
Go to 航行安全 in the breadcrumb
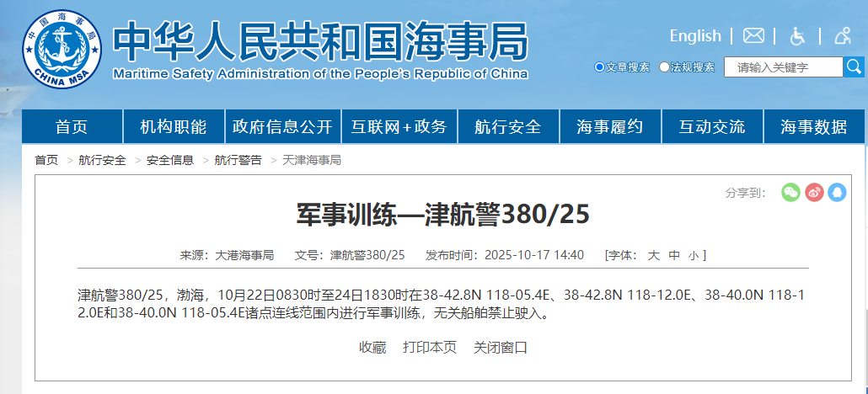pyautogui.click(x=103, y=161)
